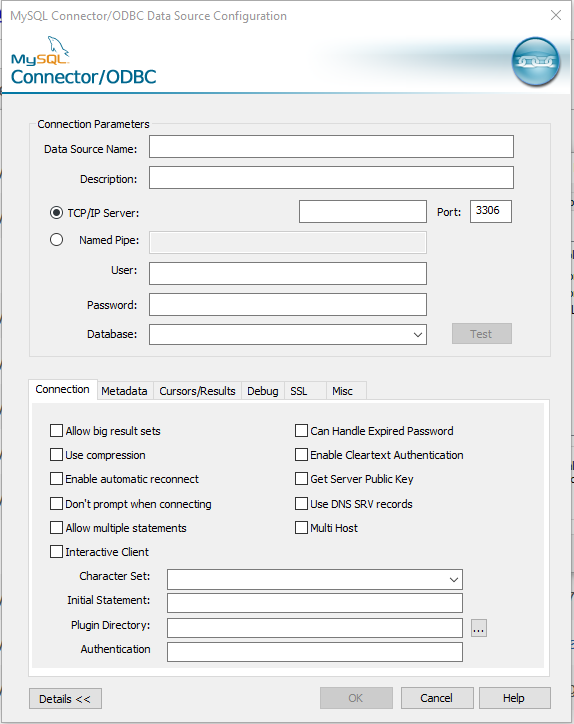Open the SSL tab

(x=305, y=391)
